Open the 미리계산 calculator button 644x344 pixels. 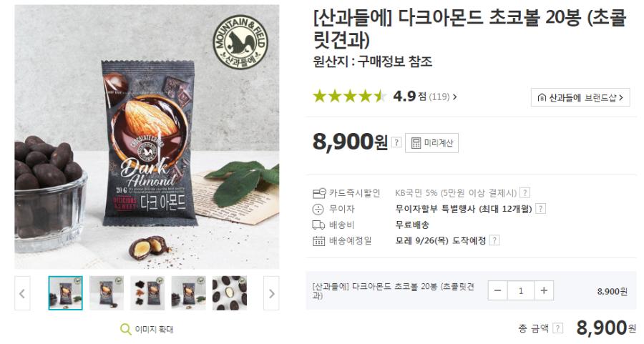(x=431, y=143)
